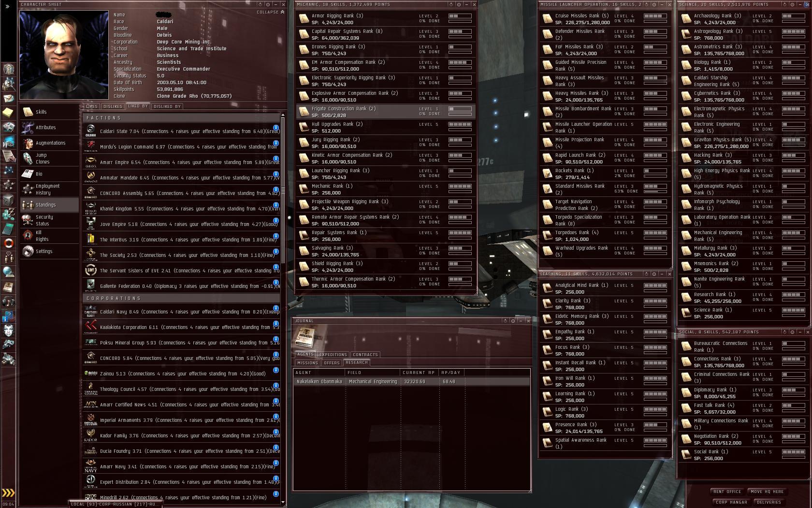
Task: Collapse the character sheet header
Action: [270, 12]
